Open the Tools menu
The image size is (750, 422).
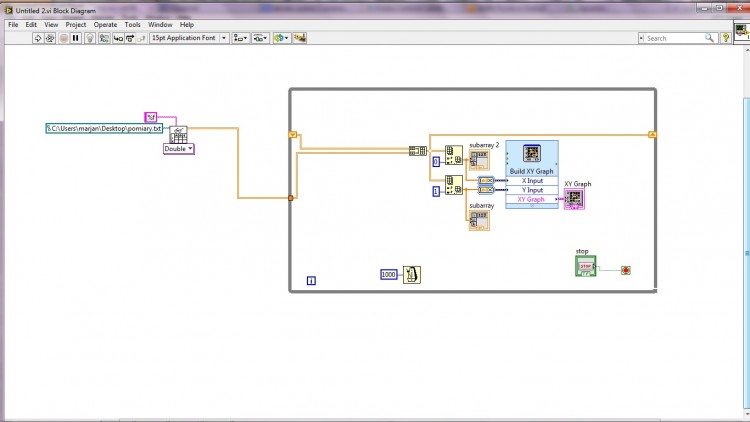click(x=132, y=24)
